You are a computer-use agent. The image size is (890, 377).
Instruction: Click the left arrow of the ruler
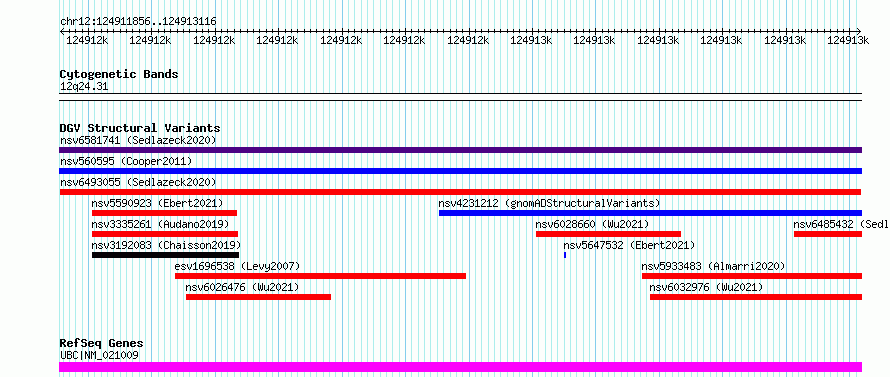[x=62, y=31]
